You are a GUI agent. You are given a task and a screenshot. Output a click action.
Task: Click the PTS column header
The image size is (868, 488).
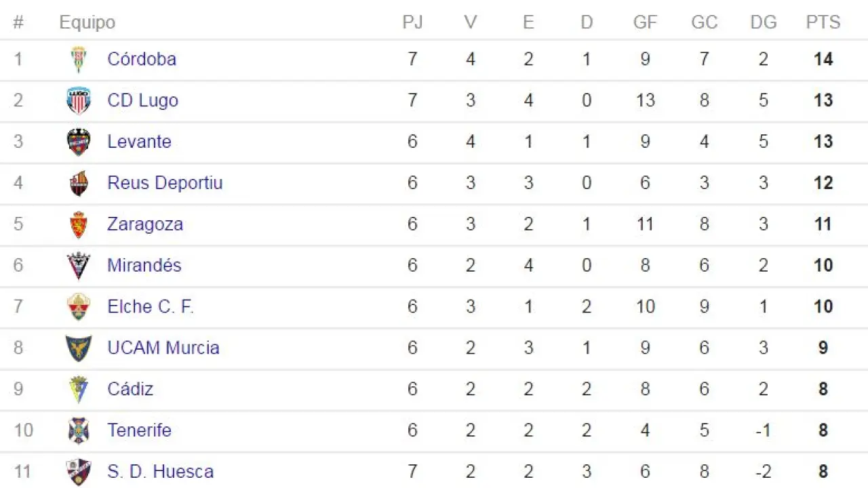[823, 22]
